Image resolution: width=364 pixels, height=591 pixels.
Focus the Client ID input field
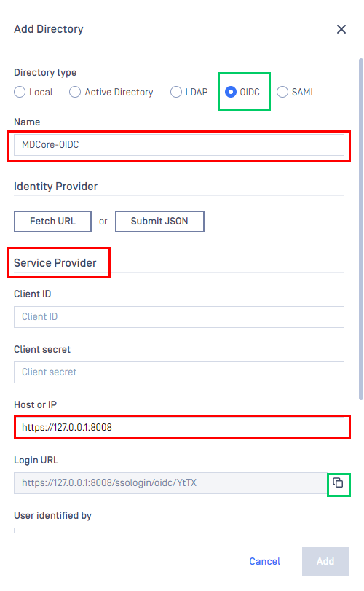click(179, 316)
